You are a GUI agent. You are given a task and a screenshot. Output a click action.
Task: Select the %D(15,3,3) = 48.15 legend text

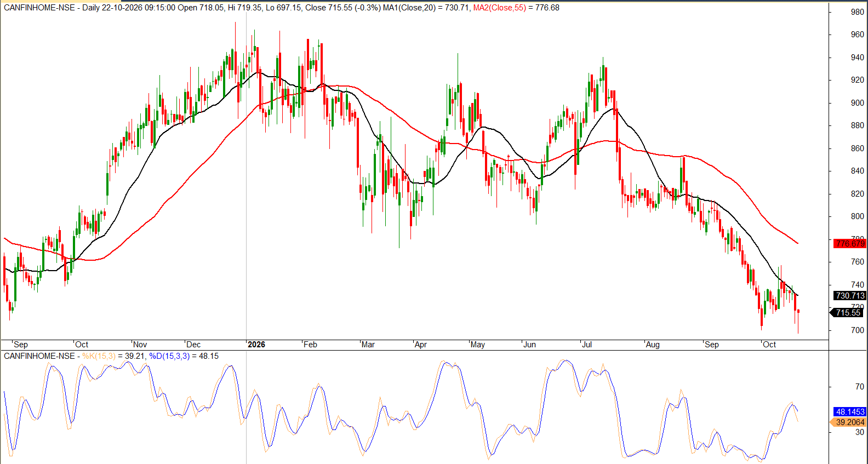pos(184,356)
